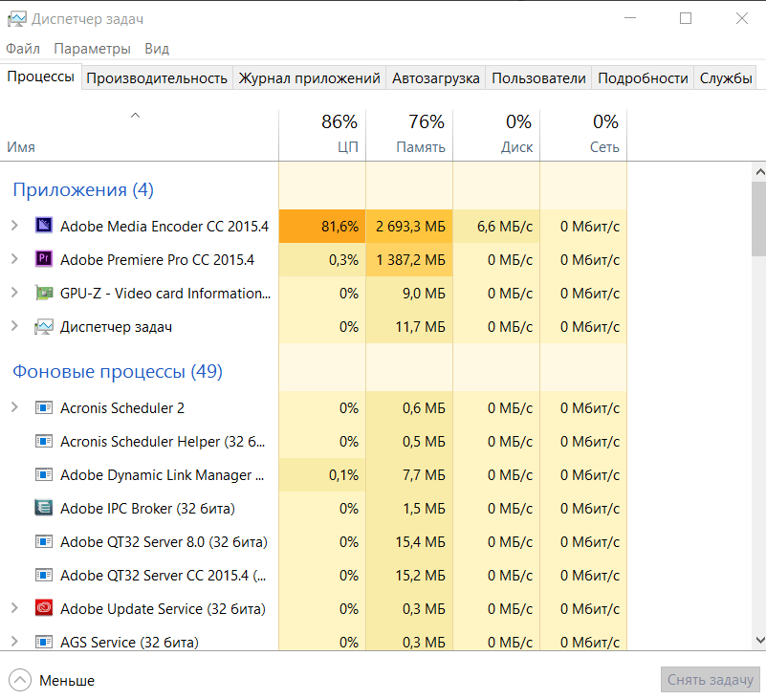Open the Параметры menu
Viewport: 766px width, 700px height.
93,49
